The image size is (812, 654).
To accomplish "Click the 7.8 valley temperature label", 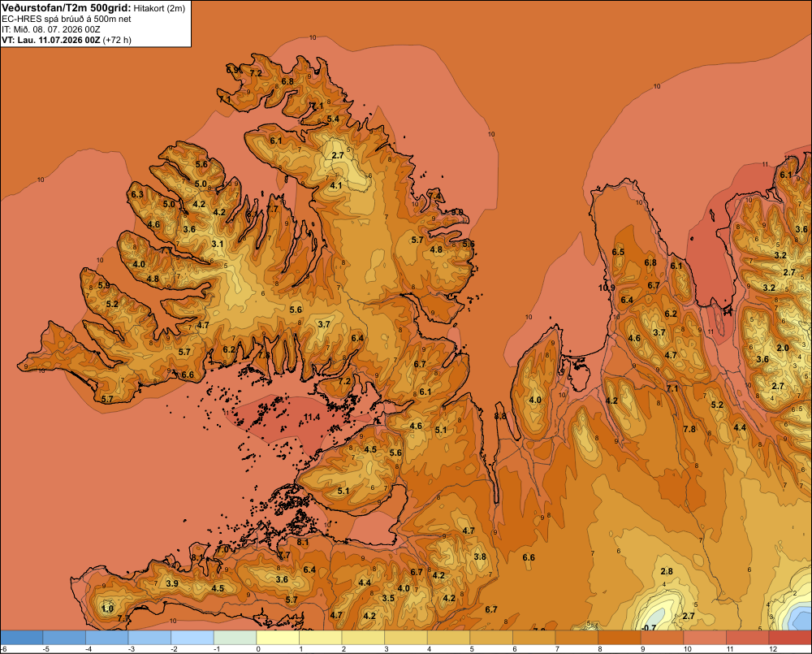I will tap(689, 429).
